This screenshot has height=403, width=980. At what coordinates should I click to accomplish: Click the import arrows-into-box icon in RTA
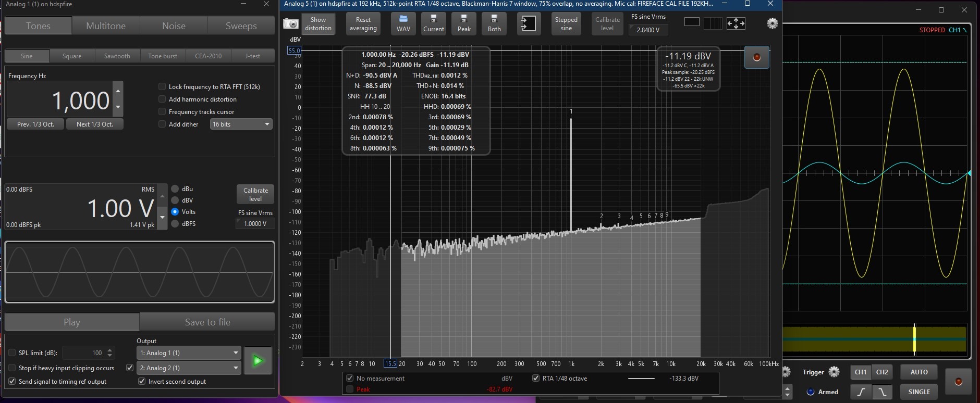528,23
